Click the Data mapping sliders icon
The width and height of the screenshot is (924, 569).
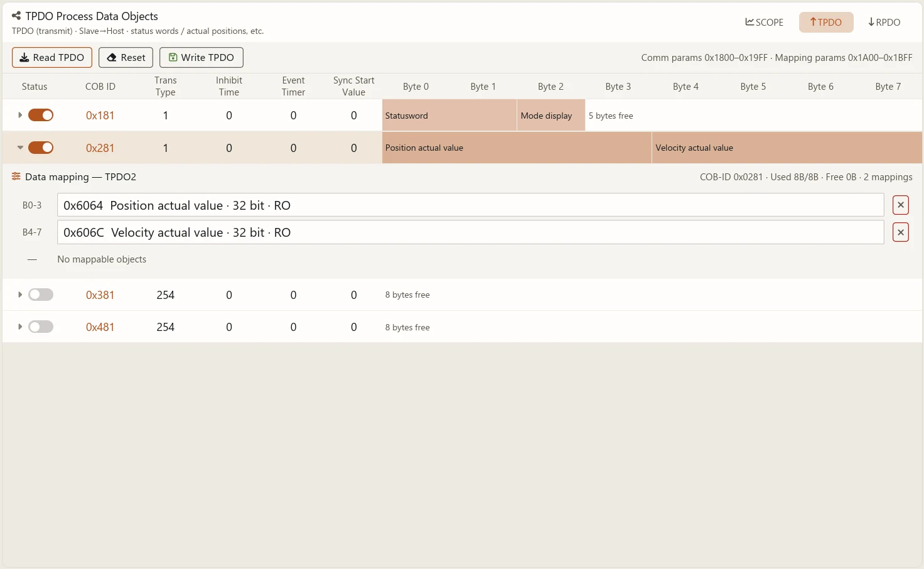coord(16,176)
